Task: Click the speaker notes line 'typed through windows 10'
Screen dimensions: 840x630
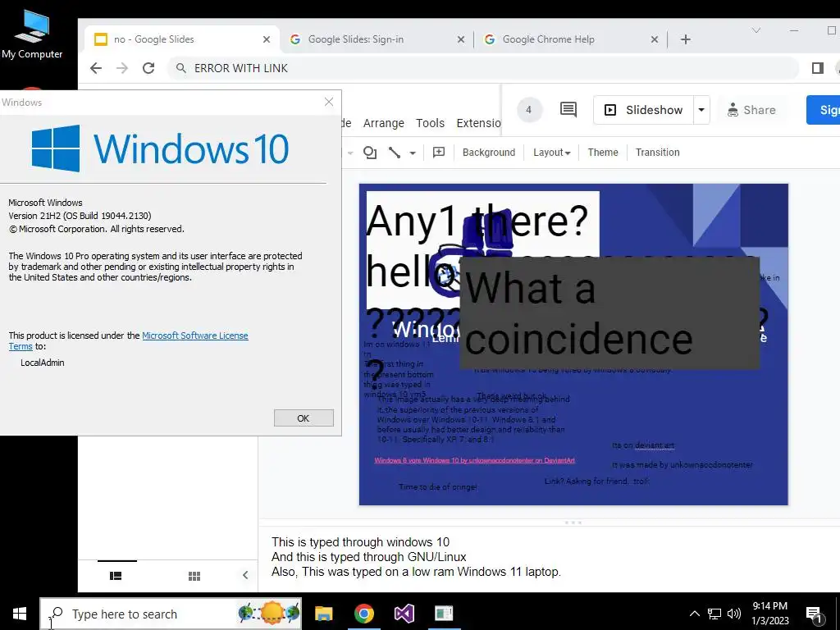Action: coord(360,542)
